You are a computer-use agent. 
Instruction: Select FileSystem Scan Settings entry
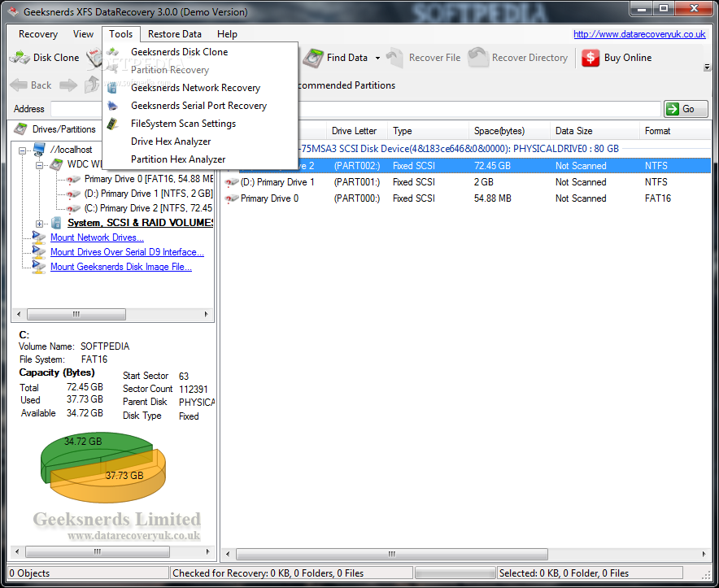click(x=200, y=124)
